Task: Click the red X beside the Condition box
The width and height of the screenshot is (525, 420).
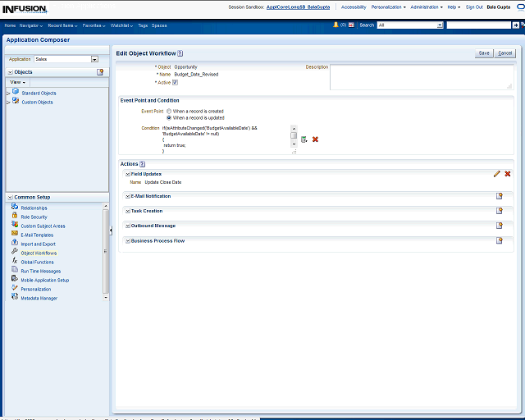Action: (315, 139)
